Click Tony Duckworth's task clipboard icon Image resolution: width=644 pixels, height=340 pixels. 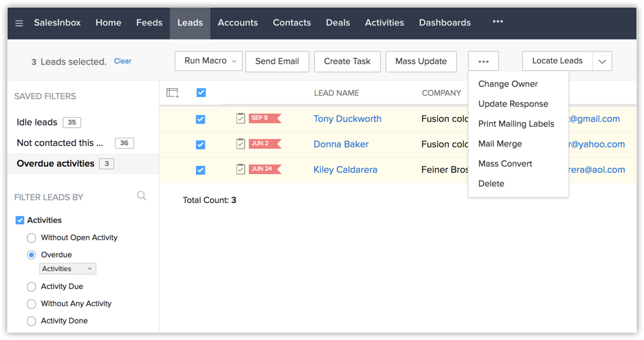click(241, 118)
